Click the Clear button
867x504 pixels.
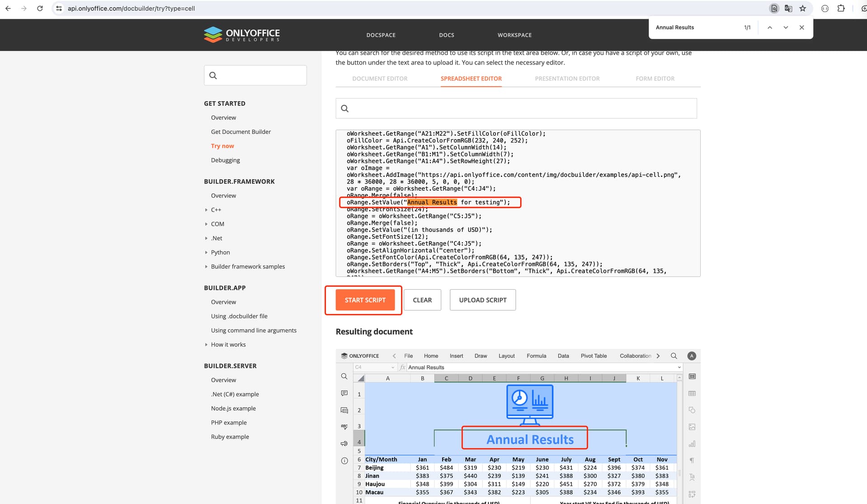422,300
